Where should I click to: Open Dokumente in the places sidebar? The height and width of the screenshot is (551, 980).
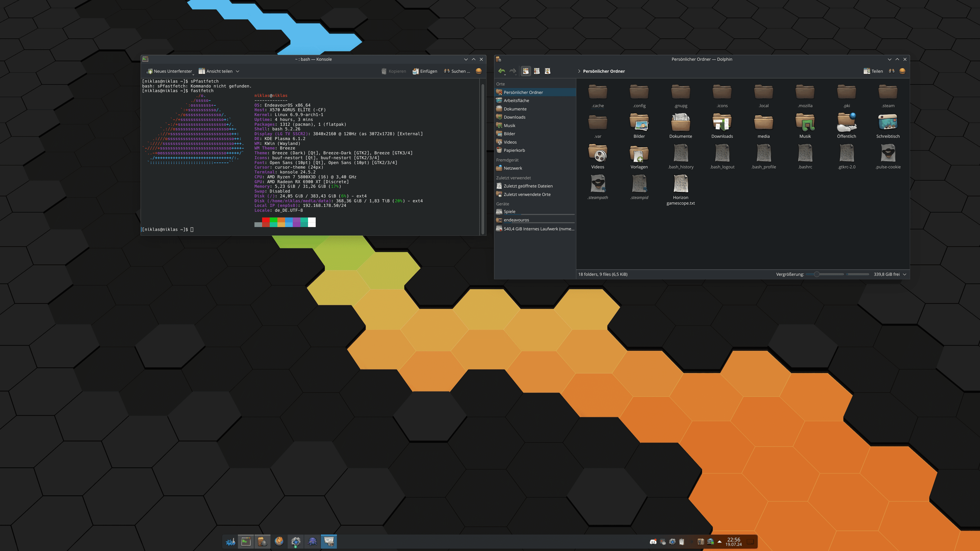point(535,109)
